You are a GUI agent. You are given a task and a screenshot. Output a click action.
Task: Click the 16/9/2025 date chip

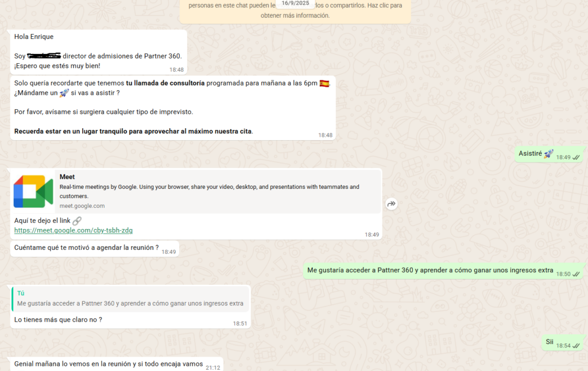295,3
